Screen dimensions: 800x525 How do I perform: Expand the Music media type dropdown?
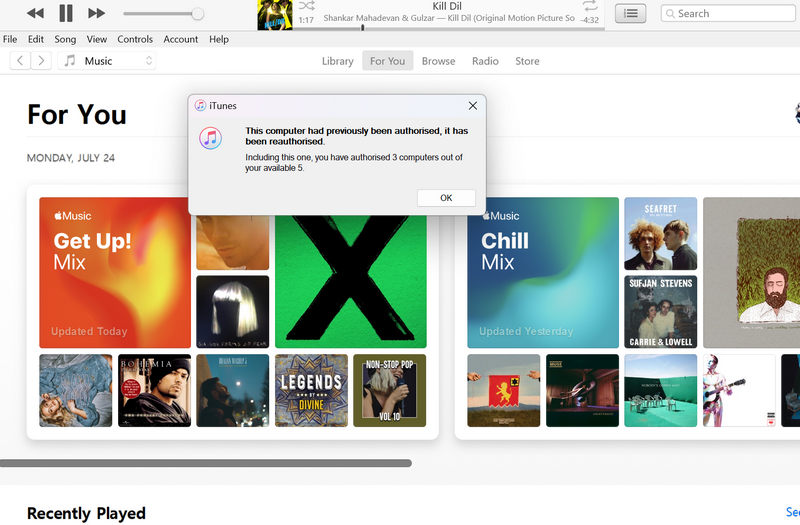click(108, 61)
